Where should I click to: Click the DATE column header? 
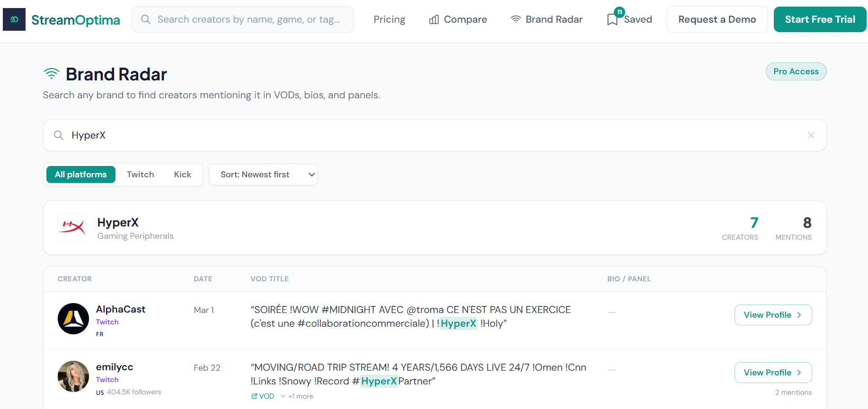[x=203, y=279]
